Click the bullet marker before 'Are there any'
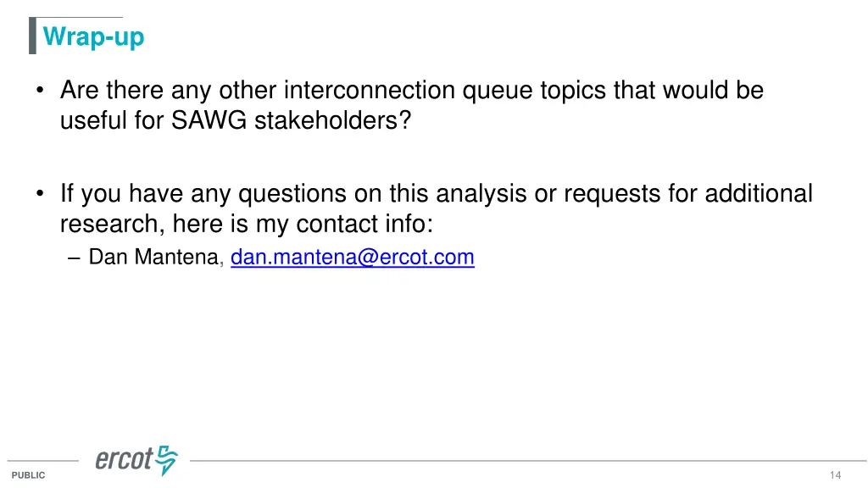868x488 pixels. pos(39,90)
